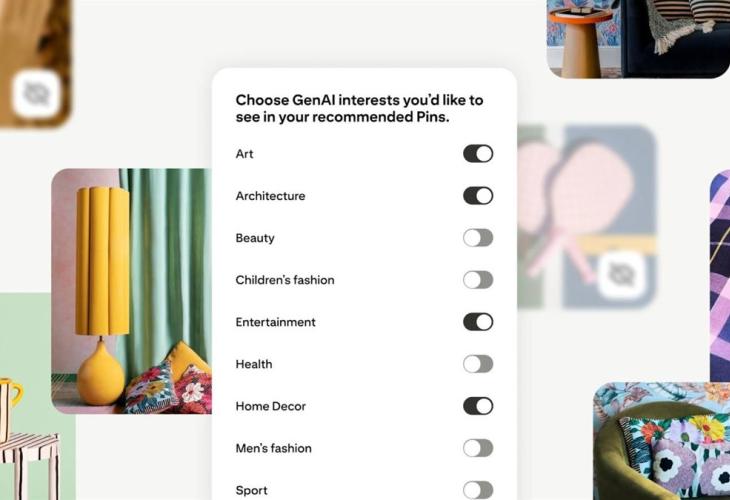The image size is (730, 500).
Task: Turn off the Art toggle
Action: (478, 154)
